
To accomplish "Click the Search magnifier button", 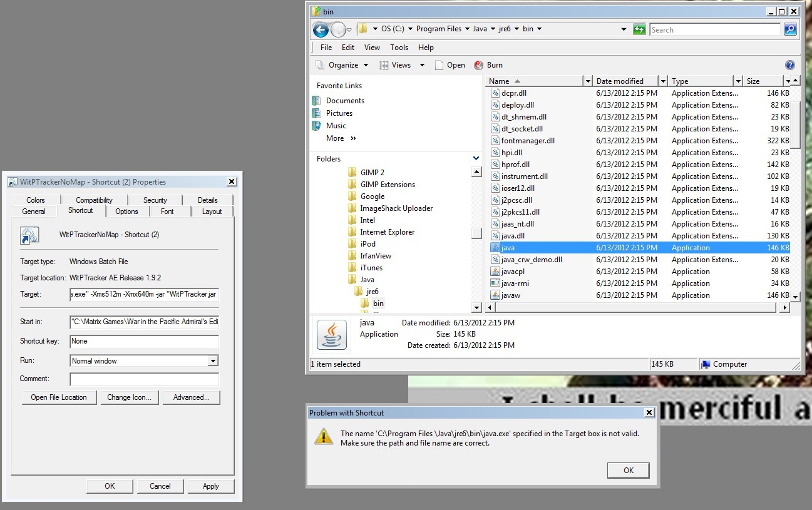I will point(790,29).
